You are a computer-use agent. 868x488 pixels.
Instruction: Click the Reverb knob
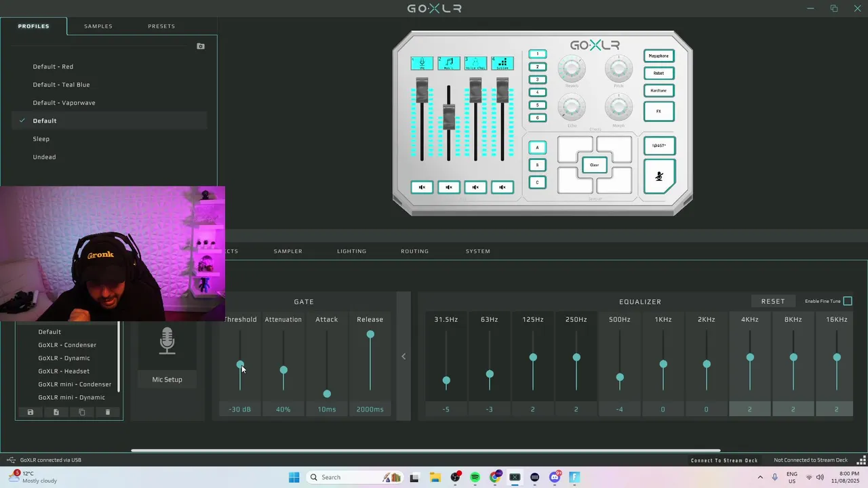pyautogui.click(x=572, y=68)
